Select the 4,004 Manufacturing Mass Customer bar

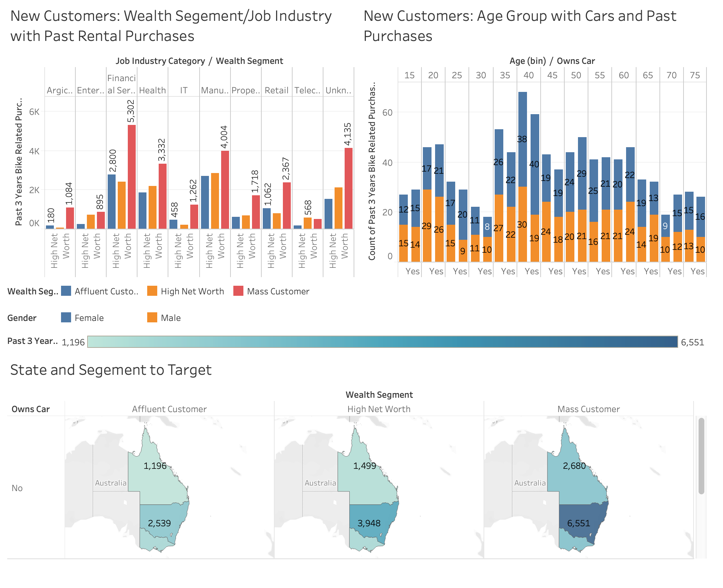coord(225,190)
